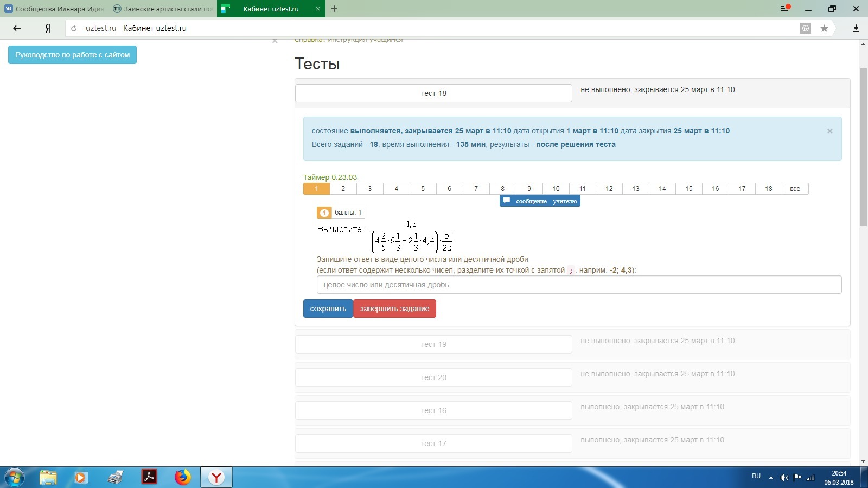Select question 4 in the task navigator
This screenshot has width=868, height=488.
point(396,189)
